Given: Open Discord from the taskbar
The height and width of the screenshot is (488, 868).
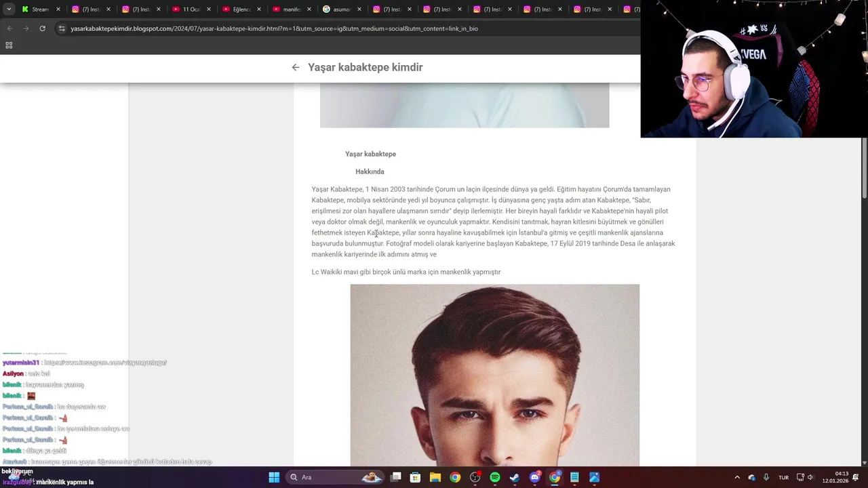Looking at the screenshot, I should point(535,477).
